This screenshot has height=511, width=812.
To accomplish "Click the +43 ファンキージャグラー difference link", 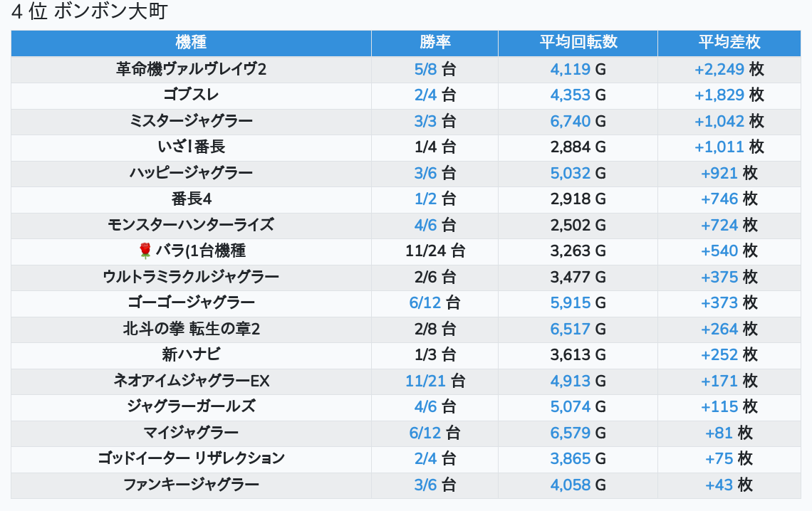I will click(719, 485).
